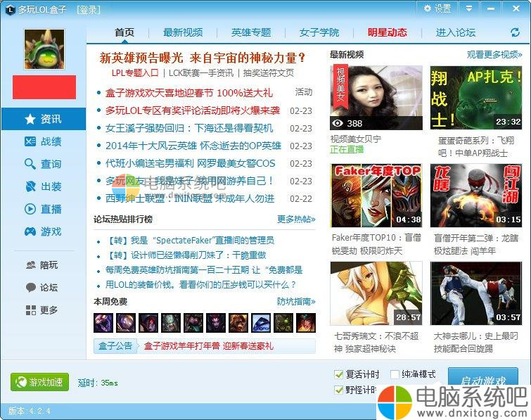Click the 游戏加速 button
The height and width of the screenshot is (420, 531).
tap(39, 382)
